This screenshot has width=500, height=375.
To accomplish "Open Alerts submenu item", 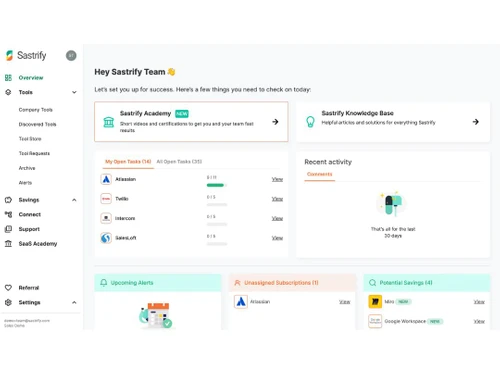I will click(x=25, y=183).
